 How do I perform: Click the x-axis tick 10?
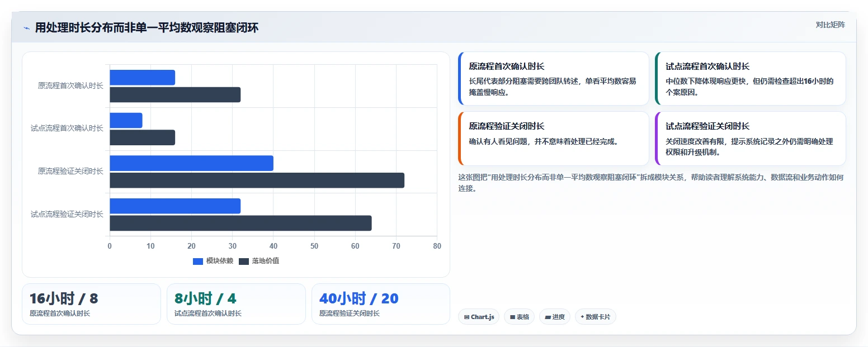(150, 246)
